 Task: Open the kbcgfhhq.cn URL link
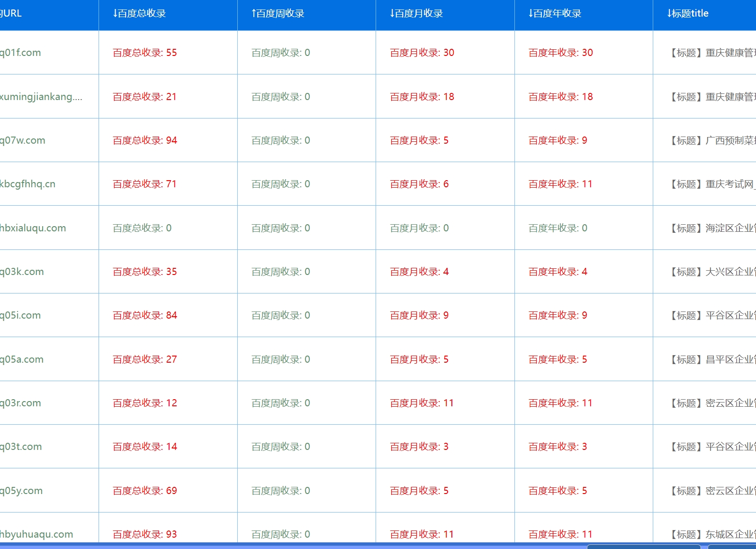point(27,184)
